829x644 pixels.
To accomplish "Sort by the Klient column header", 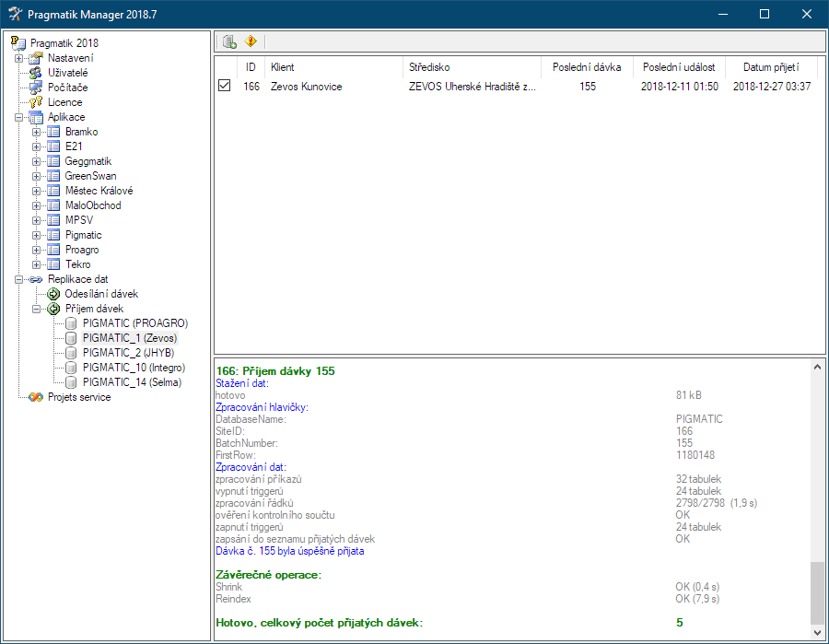I will pyautogui.click(x=333, y=67).
